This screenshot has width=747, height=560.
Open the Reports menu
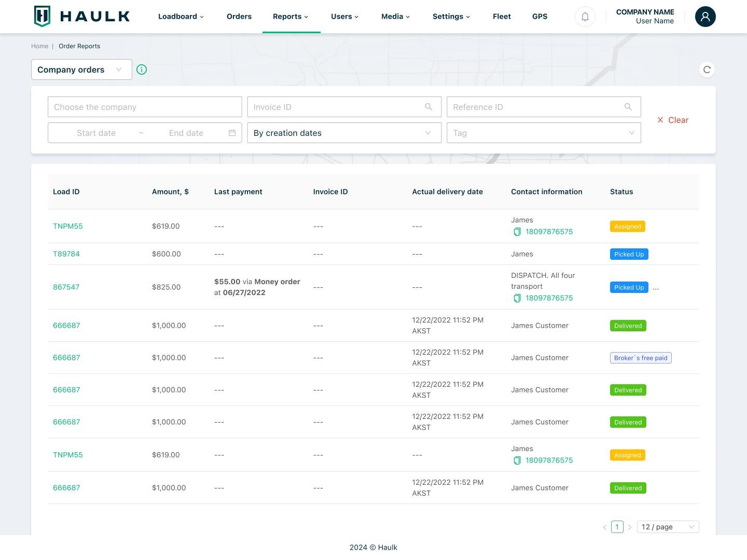pyautogui.click(x=290, y=17)
